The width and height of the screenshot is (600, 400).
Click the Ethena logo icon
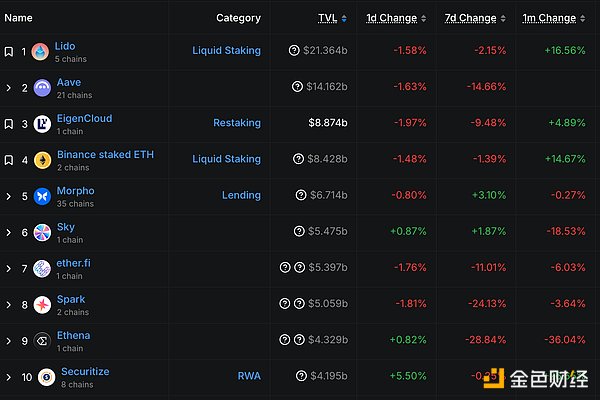42,341
